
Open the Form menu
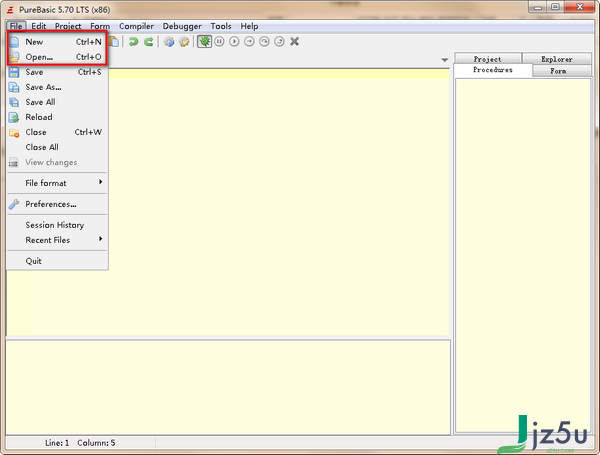click(100, 26)
